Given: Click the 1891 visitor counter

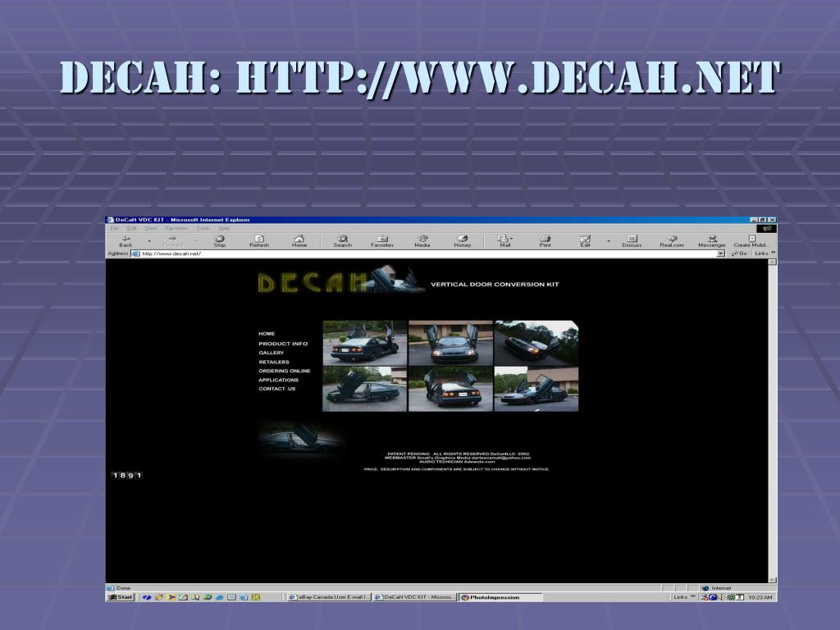Looking at the screenshot, I should pos(127,475).
